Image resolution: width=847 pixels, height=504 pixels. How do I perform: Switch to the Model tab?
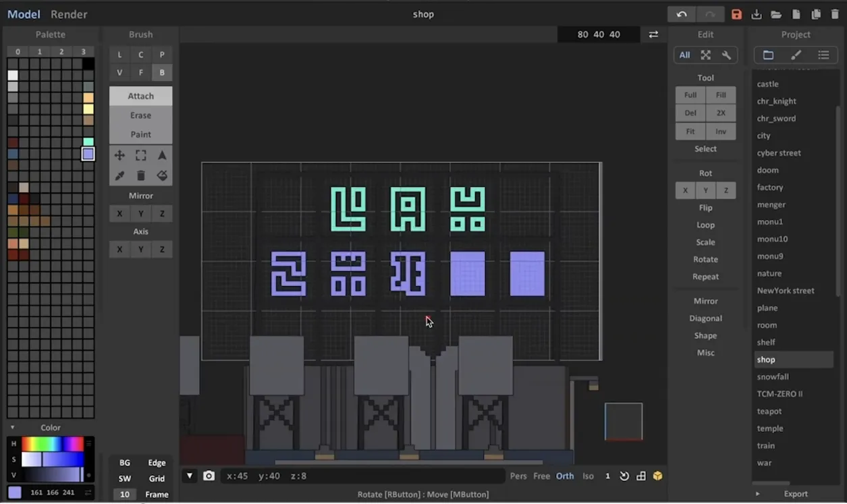pos(23,14)
